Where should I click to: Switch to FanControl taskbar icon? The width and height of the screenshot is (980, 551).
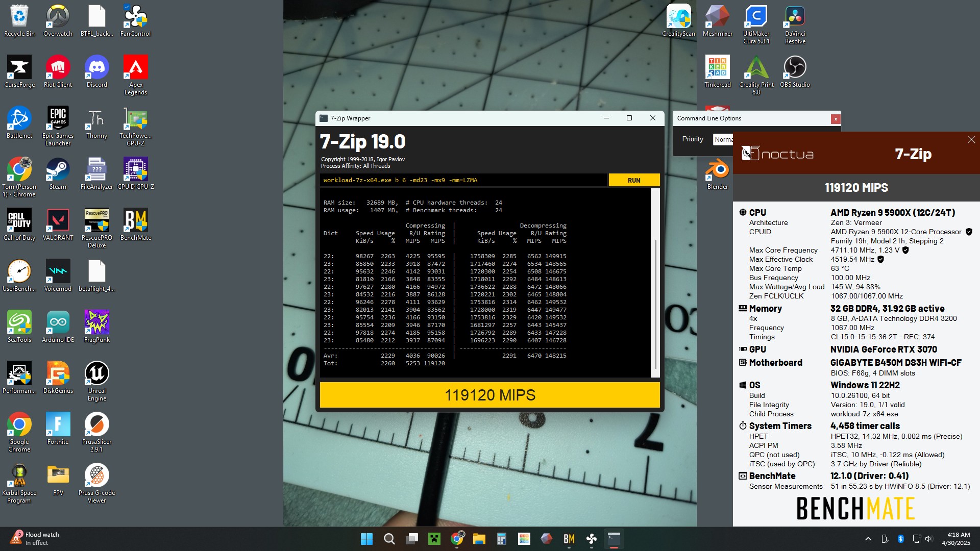[592, 539]
